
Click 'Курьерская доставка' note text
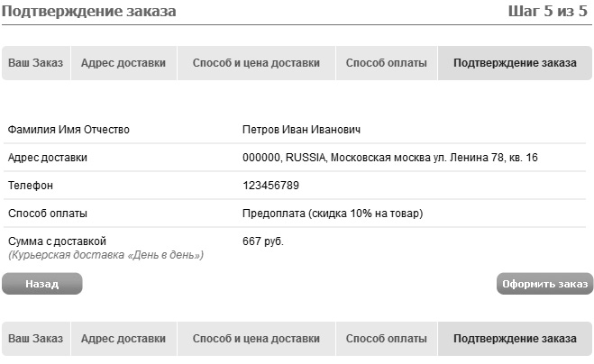(105, 255)
